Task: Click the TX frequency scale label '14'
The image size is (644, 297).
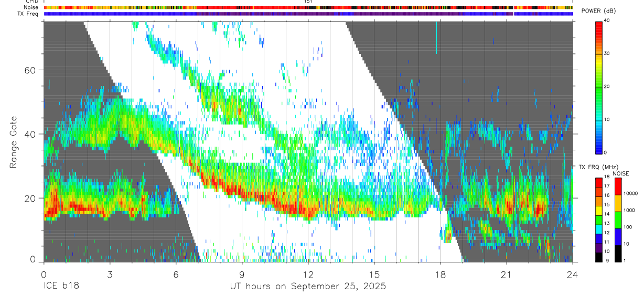Action: (607, 214)
